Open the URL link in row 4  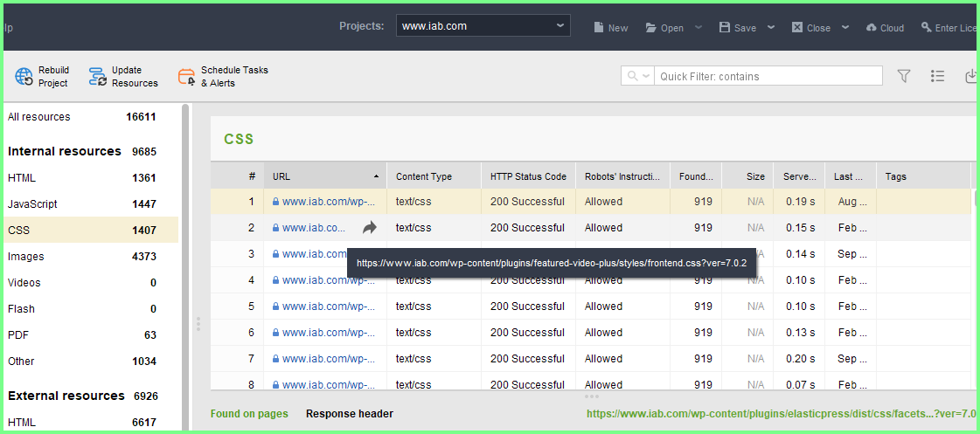329,280
